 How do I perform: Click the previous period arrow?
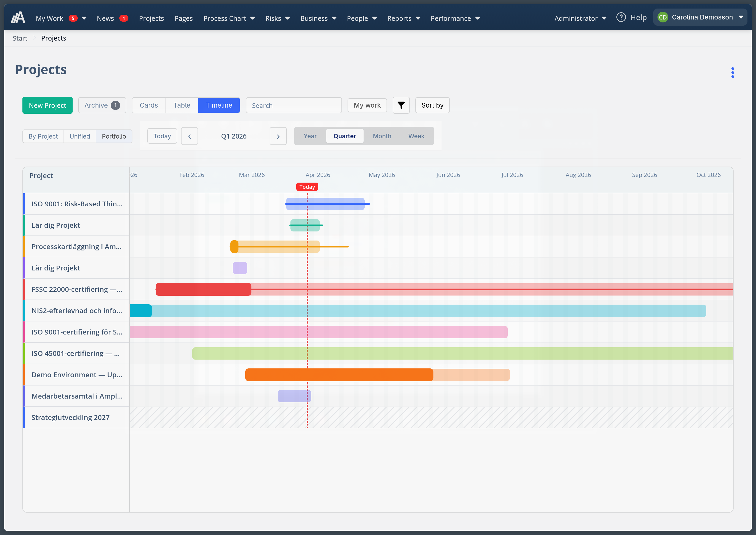tap(190, 136)
